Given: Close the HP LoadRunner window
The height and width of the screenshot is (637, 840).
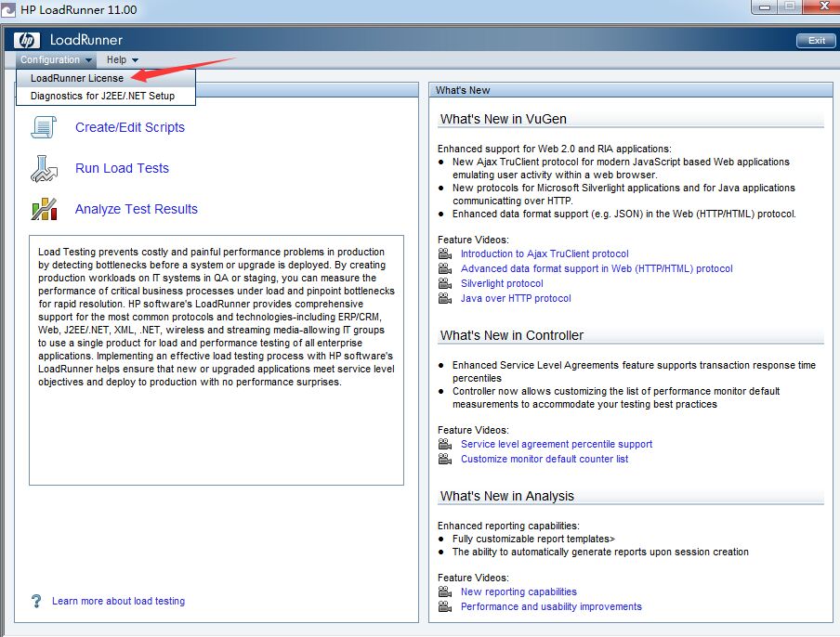Looking at the screenshot, I should [824, 6].
